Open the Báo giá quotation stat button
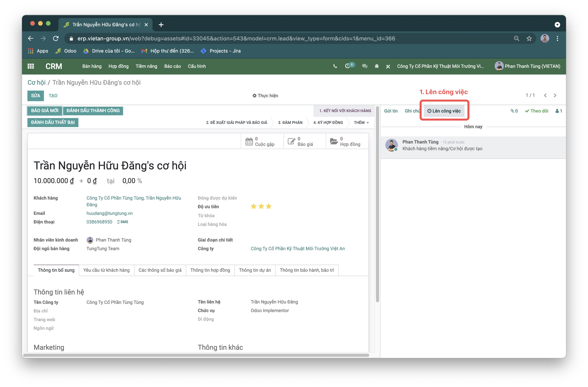588x387 pixels. click(300, 142)
